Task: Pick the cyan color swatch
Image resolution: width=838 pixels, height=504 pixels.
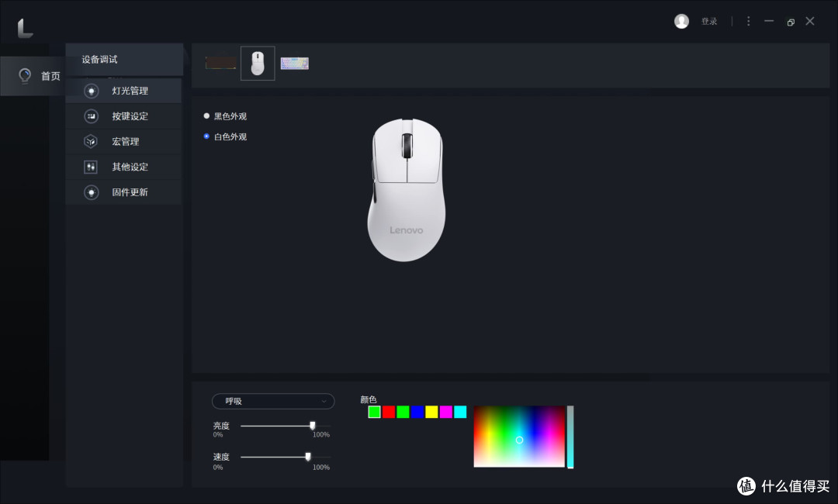Action: coord(460,412)
